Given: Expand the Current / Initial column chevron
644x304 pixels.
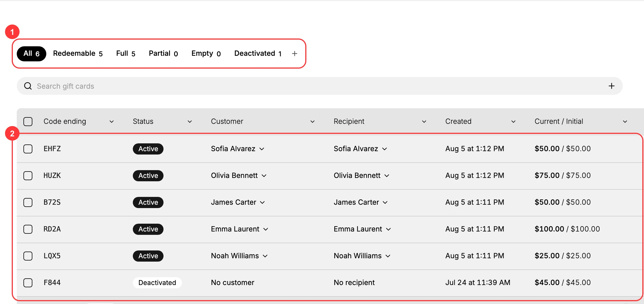Looking at the screenshot, I should 625,121.
